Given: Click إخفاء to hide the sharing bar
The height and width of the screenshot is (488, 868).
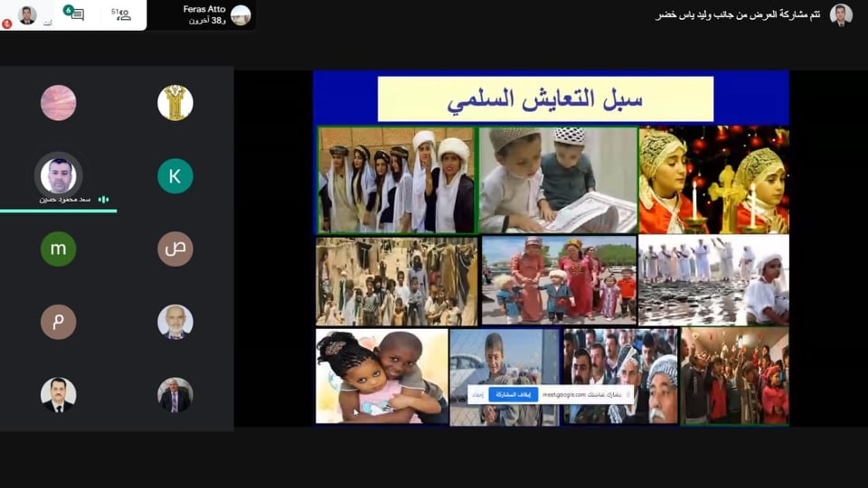Looking at the screenshot, I should (476, 395).
